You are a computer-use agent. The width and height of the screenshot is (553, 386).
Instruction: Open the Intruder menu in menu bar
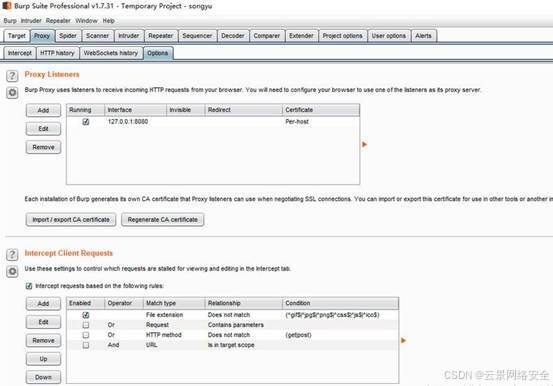pyautogui.click(x=31, y=21)
